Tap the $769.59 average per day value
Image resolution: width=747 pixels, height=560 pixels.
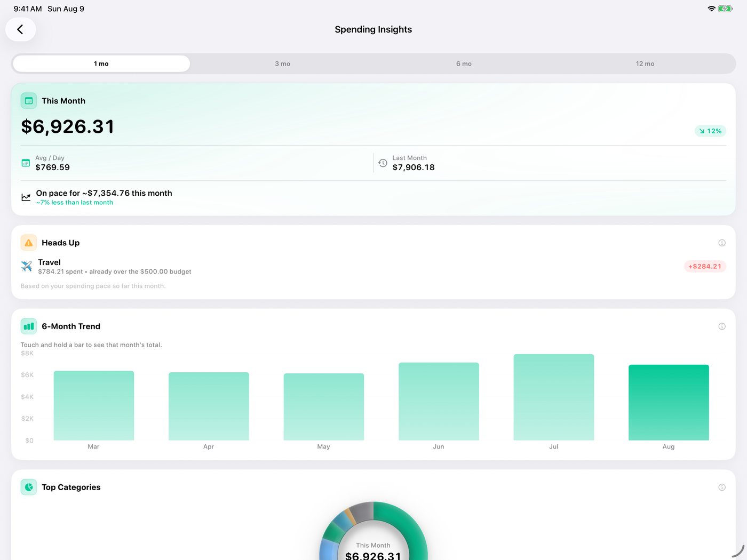pyautogui.click(x=52, y=167)
